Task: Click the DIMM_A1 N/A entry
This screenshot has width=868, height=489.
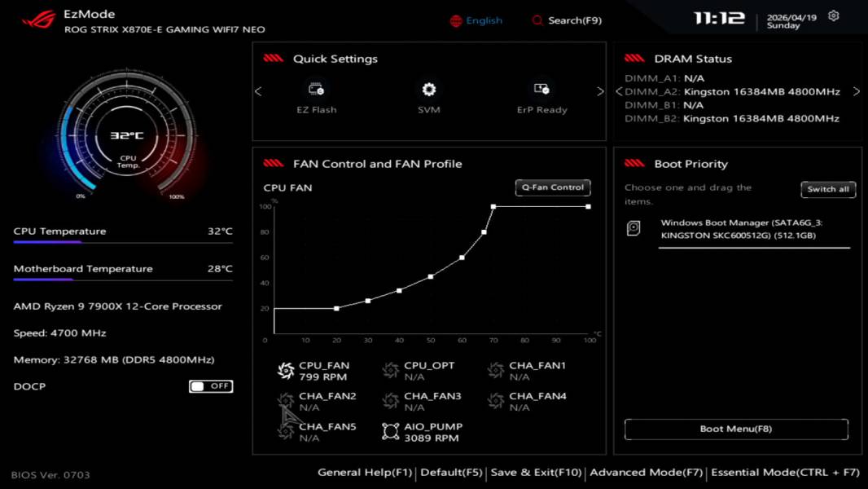Action: (664, 78)
